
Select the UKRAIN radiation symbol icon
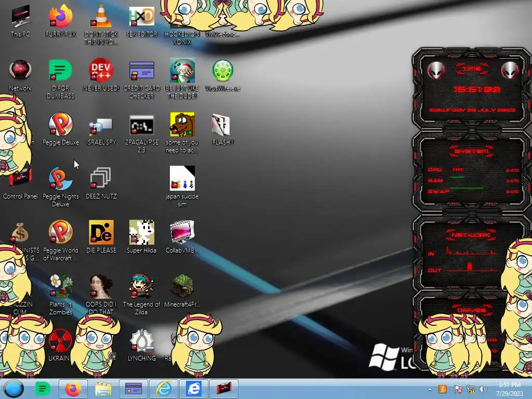coord(60,344)
